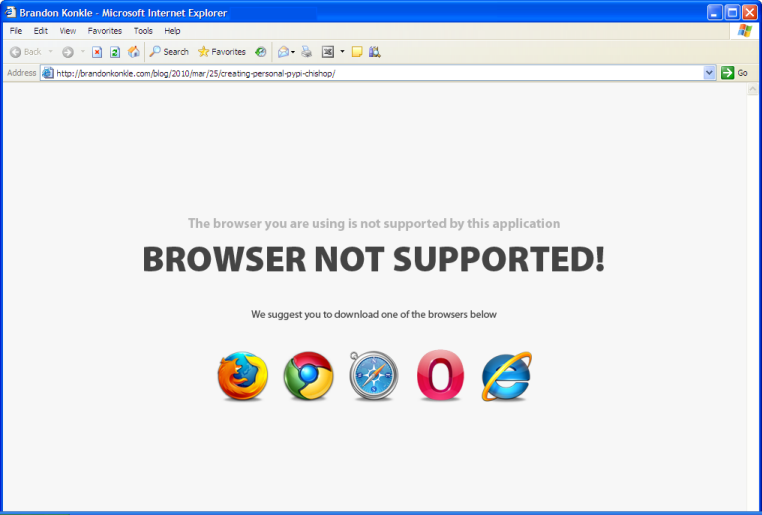The width and height of the screenshot is (762, 515).
Task: Print the page with printer icon
Action: click(307, 52)
